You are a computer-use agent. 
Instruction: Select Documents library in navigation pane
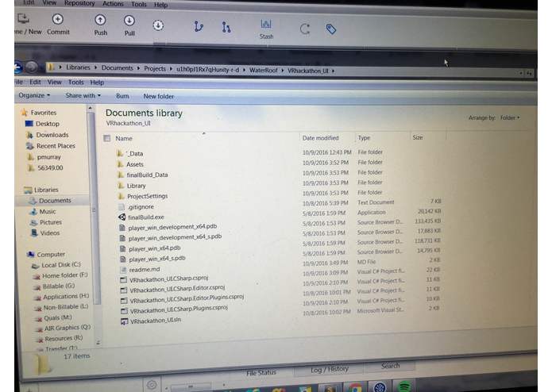(55, 201)
